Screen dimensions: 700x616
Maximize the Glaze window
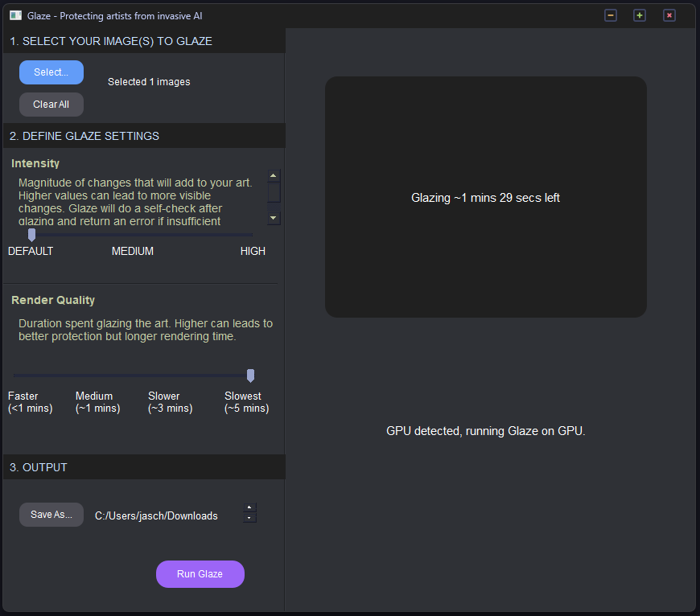point(640,15)
